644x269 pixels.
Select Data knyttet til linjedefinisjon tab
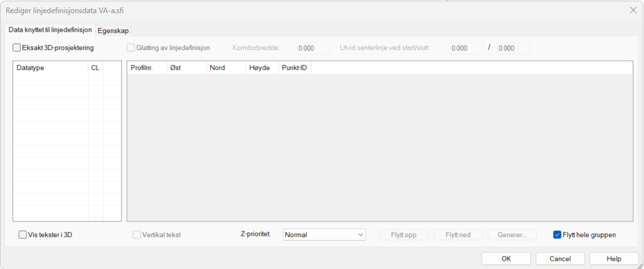click(50, 30)
